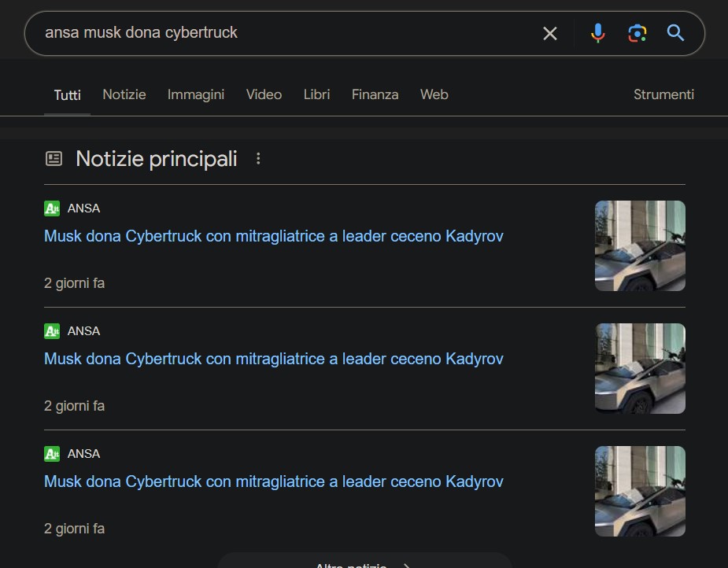
Task: Switch to the Web tab
Action: (x=434, y=94)
